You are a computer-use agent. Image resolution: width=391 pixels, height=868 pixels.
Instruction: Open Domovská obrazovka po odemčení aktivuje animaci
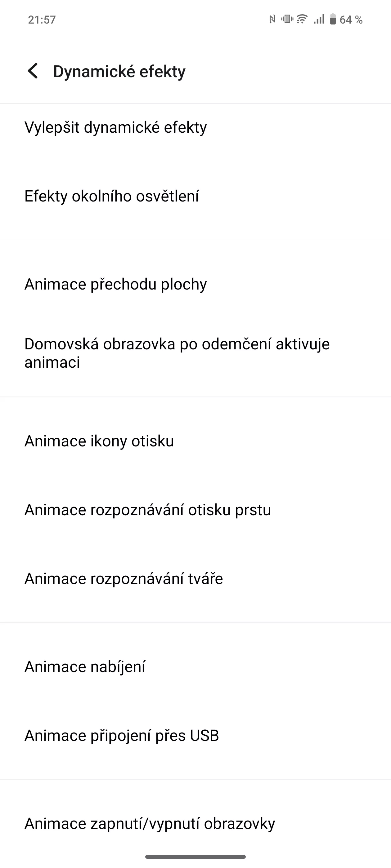195,353
